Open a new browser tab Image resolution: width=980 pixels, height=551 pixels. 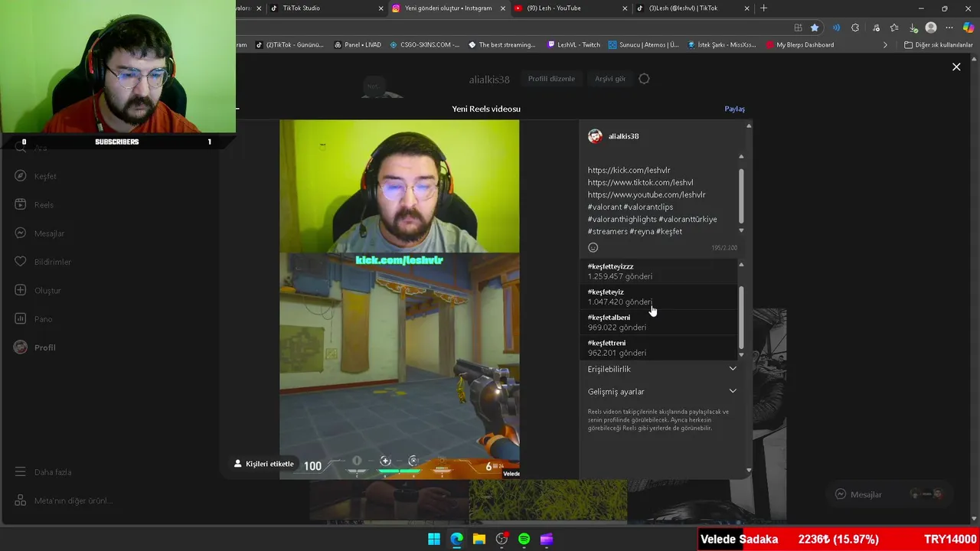pyautogui.click(x=763, y=8)
